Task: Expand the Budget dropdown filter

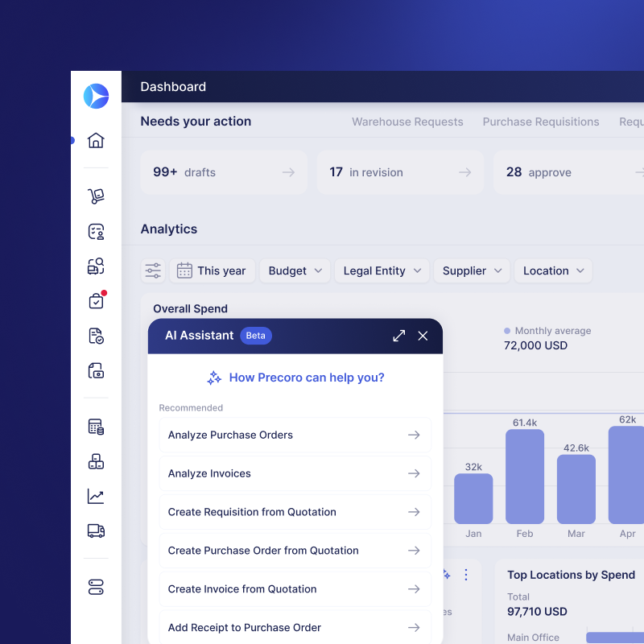Action: click(x=295, y=270)
